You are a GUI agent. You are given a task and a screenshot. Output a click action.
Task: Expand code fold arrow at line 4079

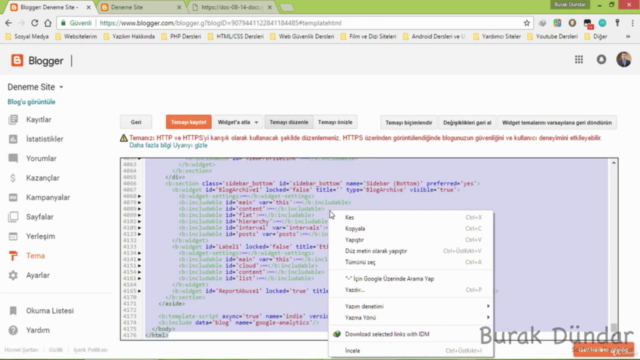(x=140, y=202)
